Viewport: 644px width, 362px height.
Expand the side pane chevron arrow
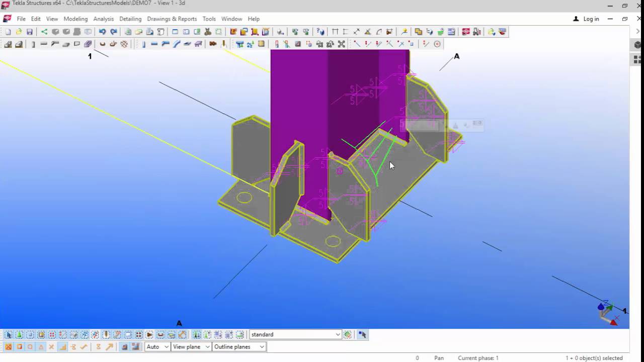point(637,31)
